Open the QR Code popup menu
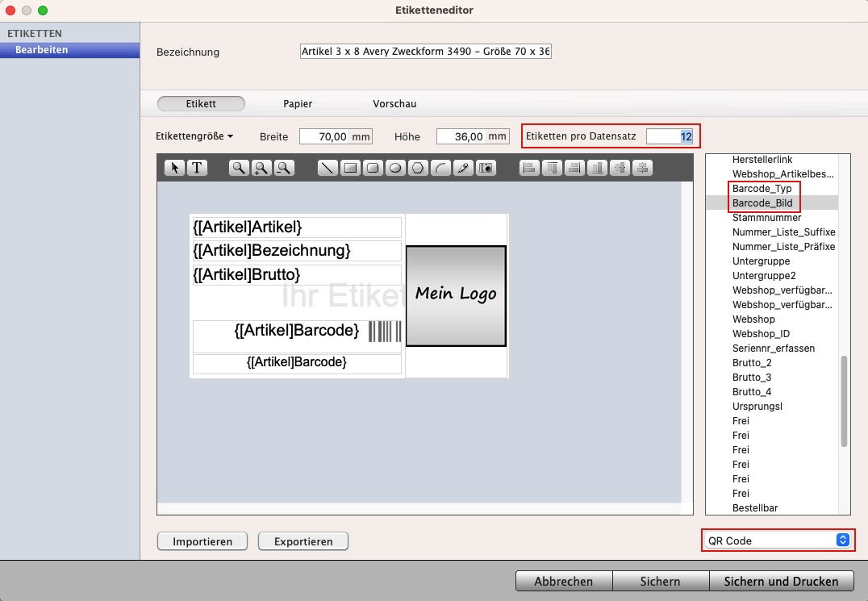The image size is (868, 601). [778, 540]
